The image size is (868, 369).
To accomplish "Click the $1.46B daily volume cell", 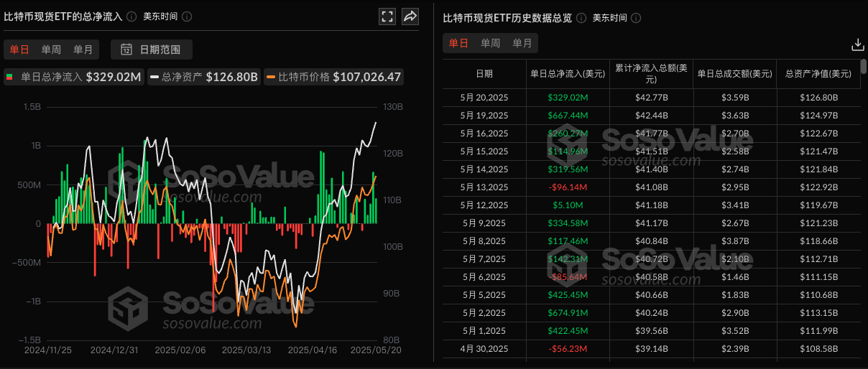I will click(x=734, y=276).
